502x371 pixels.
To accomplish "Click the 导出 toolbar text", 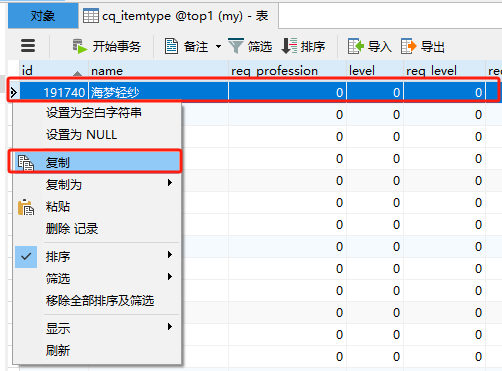I will point(433,46).
